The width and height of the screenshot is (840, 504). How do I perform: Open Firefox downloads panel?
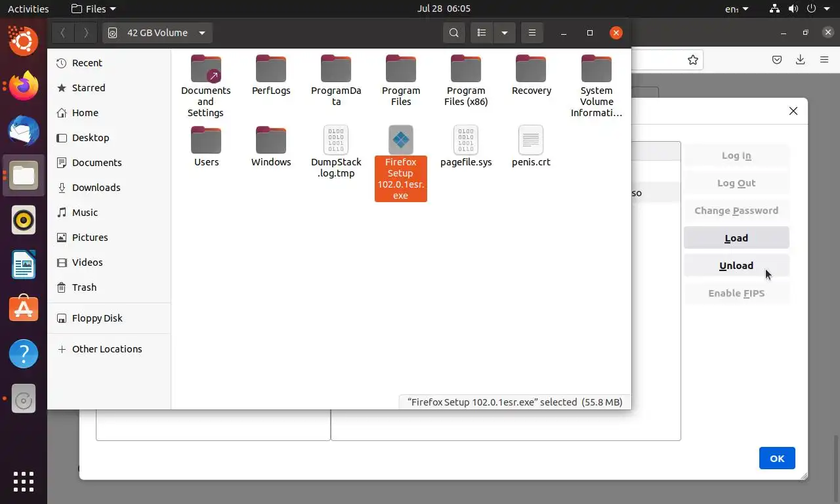(801, 60)
